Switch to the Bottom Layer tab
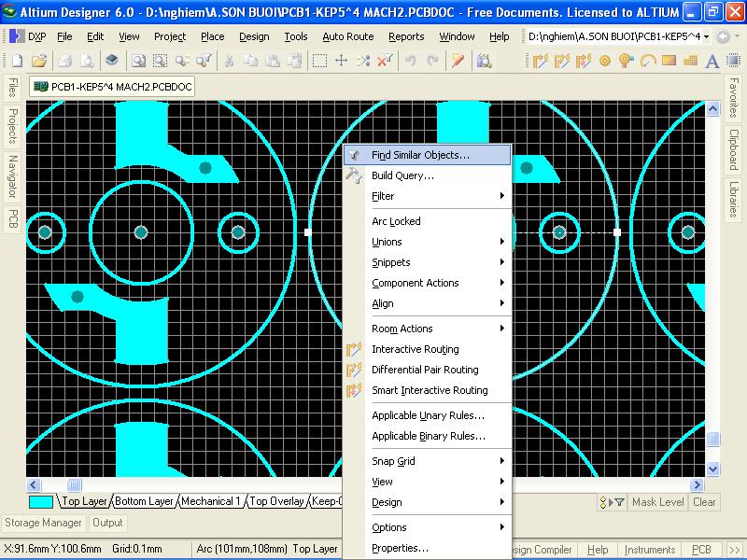 (145, 501)
